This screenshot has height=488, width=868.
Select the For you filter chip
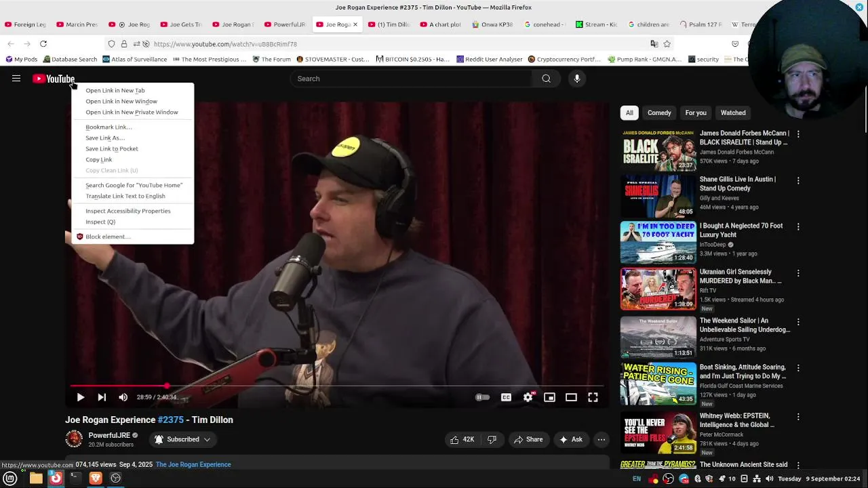click(x=696, y=113)
